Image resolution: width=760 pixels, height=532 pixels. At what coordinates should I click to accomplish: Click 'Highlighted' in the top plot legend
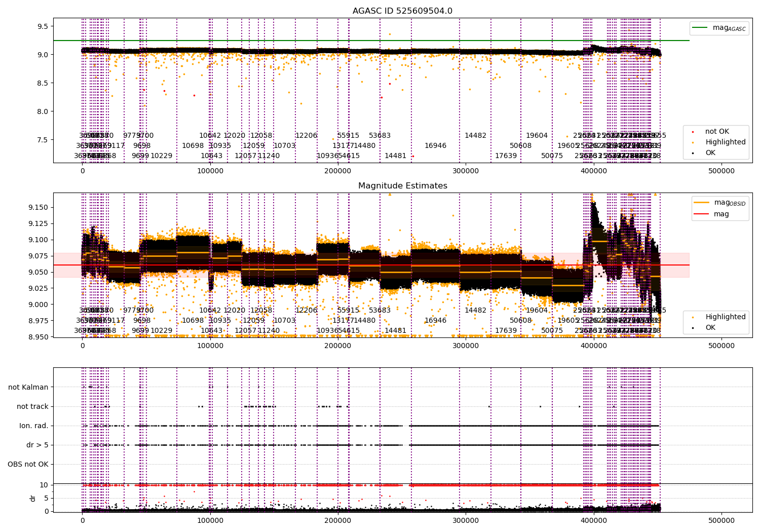coord(726,142)
